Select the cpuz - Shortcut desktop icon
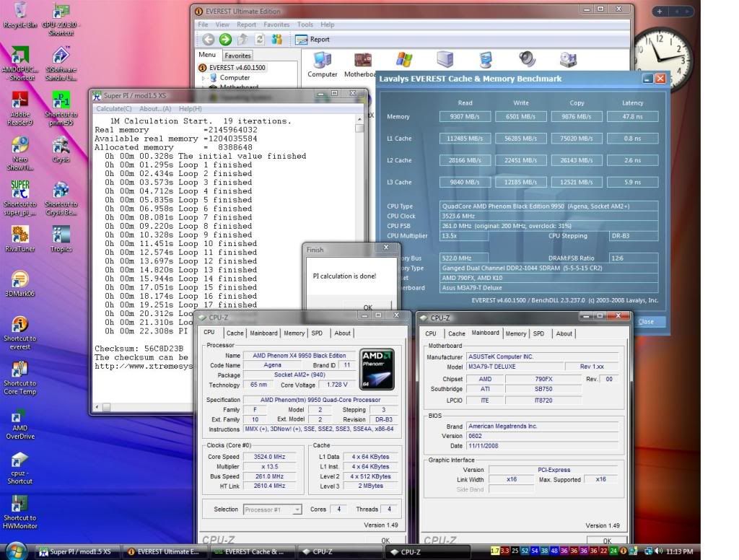739x560 pixels. point(19,468)
